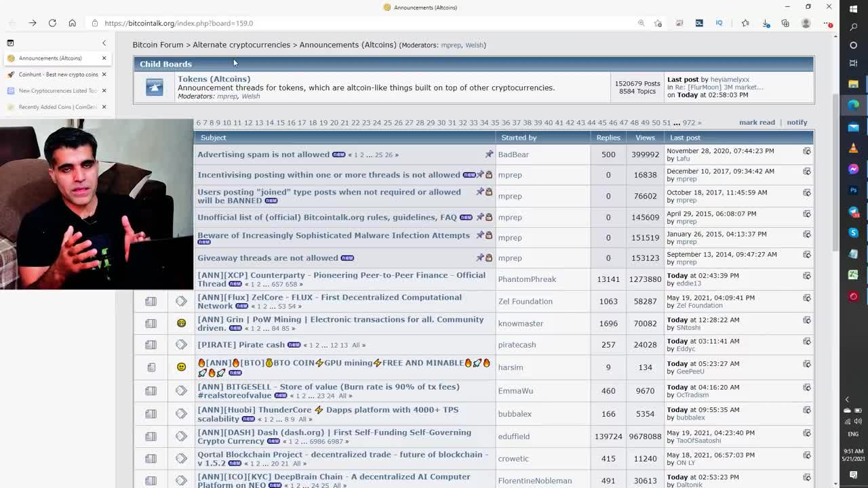Open Qortal Blockchain Project thread

[342, 459]
